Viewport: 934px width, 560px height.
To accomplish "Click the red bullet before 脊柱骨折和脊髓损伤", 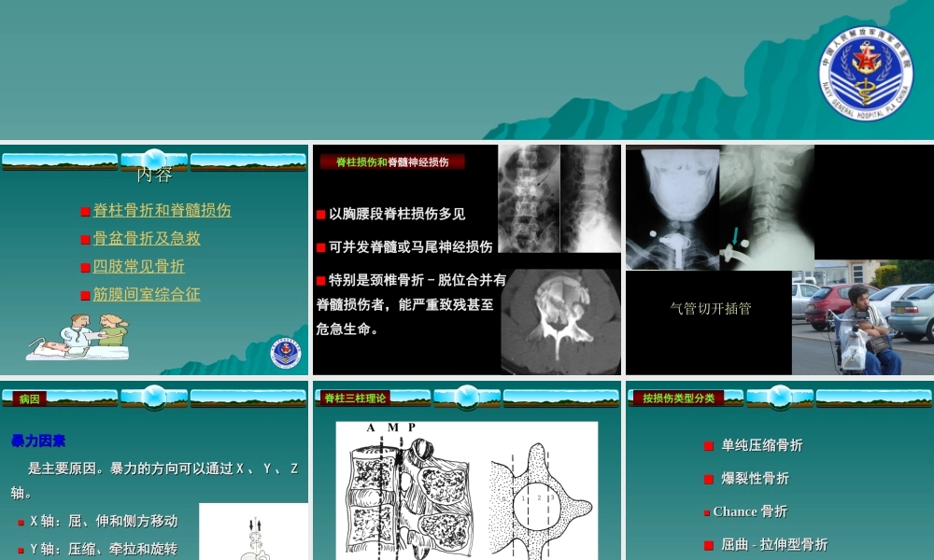I will 85,211.
